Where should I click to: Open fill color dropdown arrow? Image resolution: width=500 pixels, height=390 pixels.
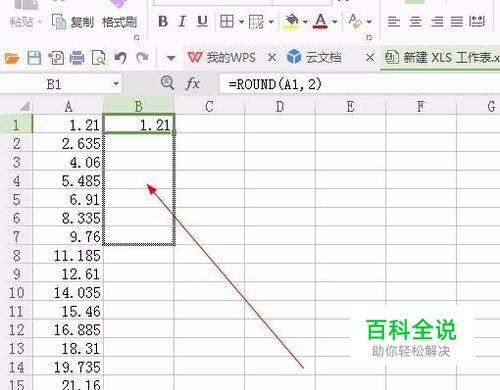click(305, 22)
